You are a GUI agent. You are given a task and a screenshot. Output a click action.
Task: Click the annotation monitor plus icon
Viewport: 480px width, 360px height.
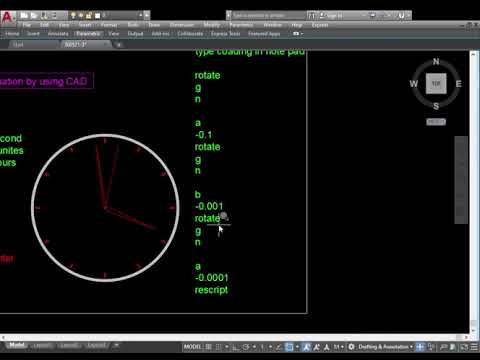[420, 347]
